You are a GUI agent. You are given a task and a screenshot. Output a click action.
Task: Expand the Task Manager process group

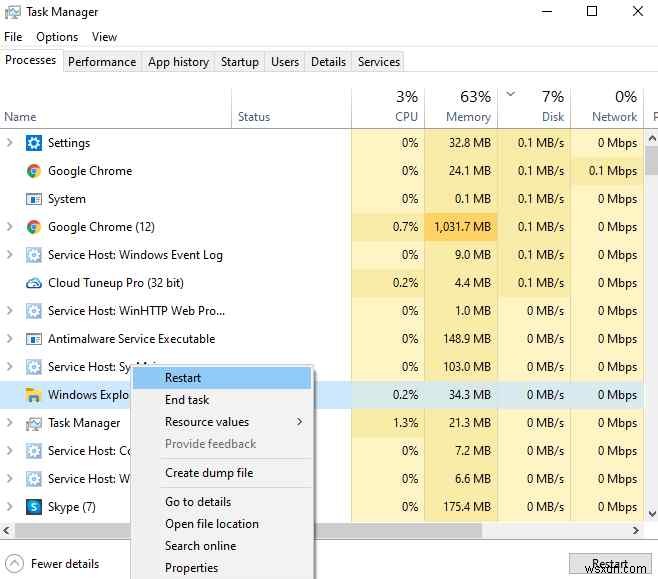click(9, 423)
